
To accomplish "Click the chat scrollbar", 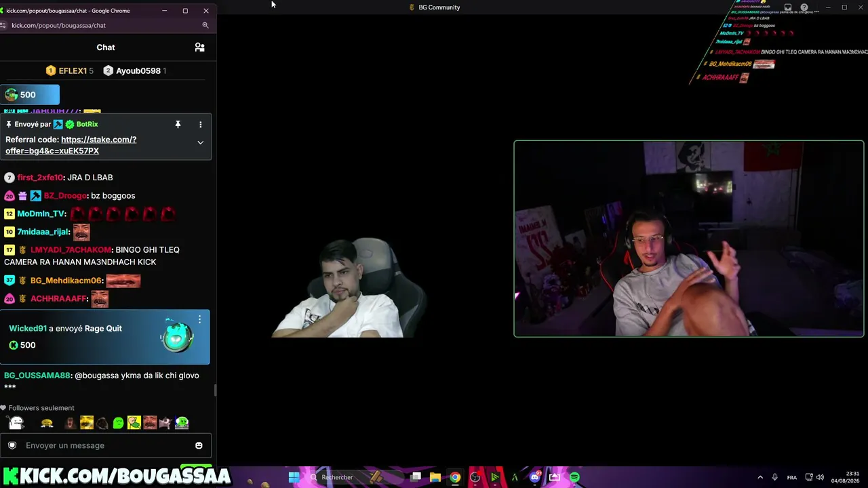I will point(215,390).
